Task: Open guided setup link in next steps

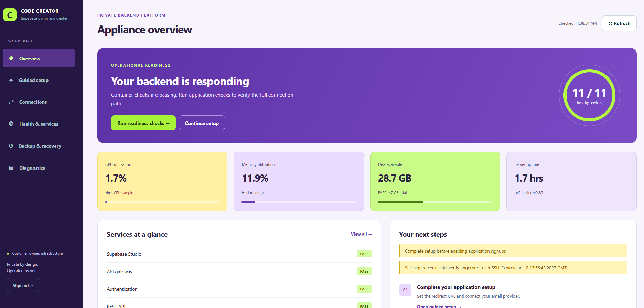Action: pyautogui.click(x=439, y=306)
